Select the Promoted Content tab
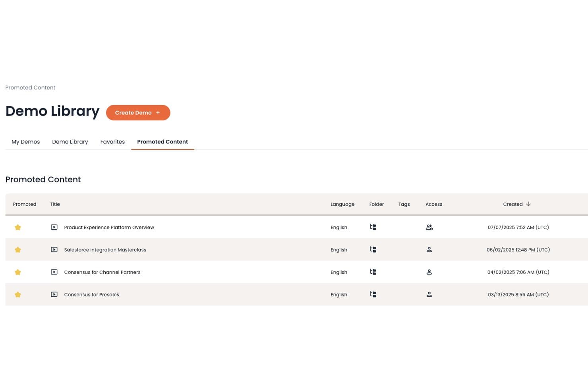This screenshot has height=392, width=588. pos(162,142)
